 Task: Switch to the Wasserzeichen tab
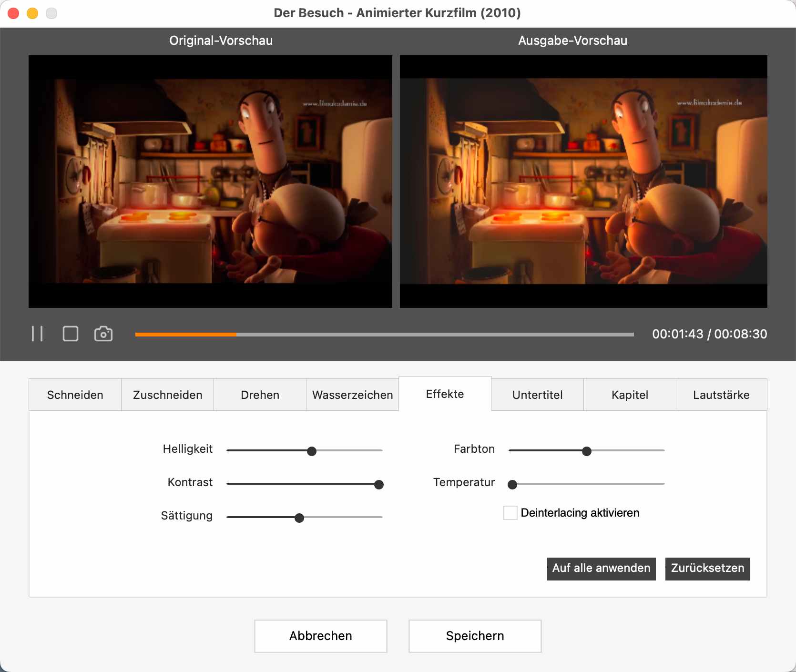[x=352, y=395]
